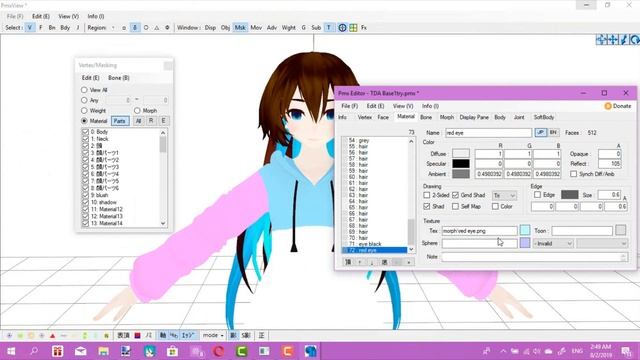Click the rotate view icon at top right

pos(635,40)
